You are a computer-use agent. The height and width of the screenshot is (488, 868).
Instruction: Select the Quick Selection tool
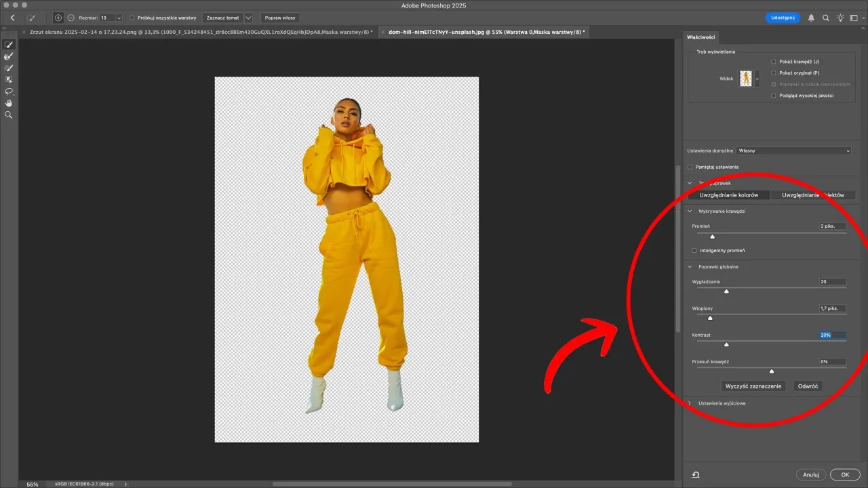(x=8, y=44)
